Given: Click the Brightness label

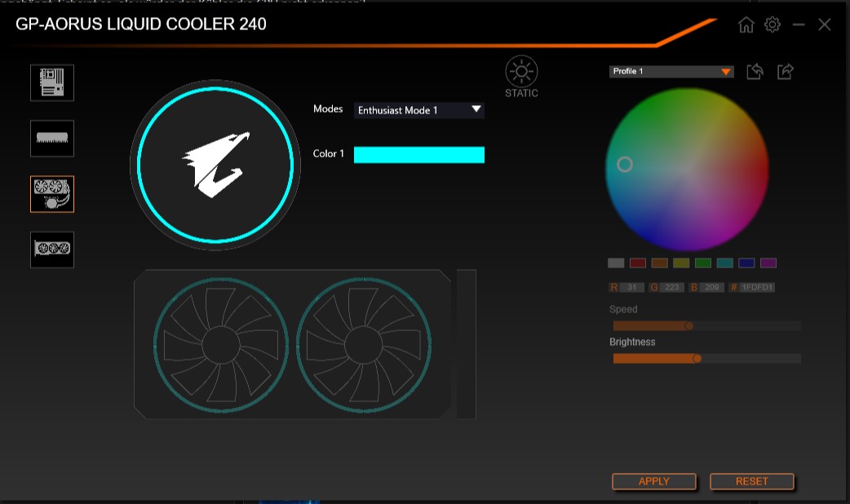Looking at the screenshot, I should [x=632, y=342].
